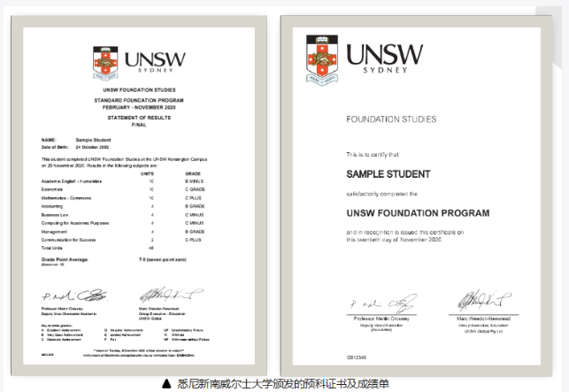The image size is (569, 392).
Task: Select the 'Business Law' subject
Action: (x=55, y=215)
